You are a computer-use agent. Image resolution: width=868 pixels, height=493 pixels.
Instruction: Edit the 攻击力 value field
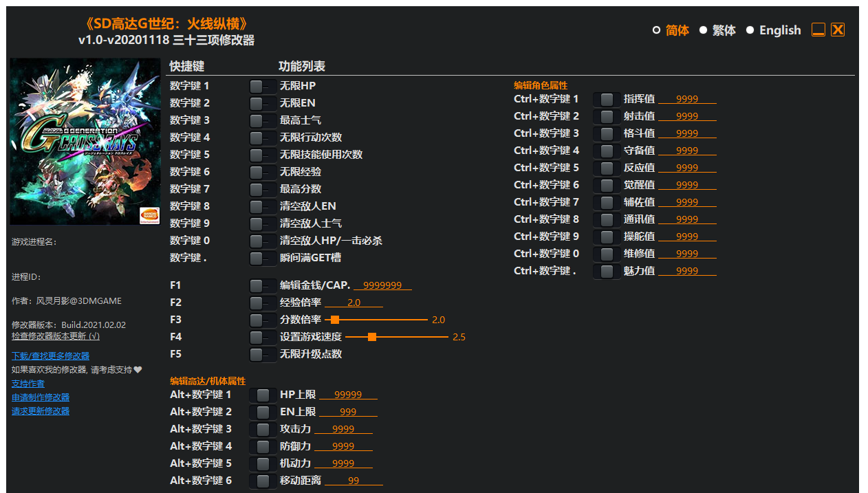(x=343, y=429)
